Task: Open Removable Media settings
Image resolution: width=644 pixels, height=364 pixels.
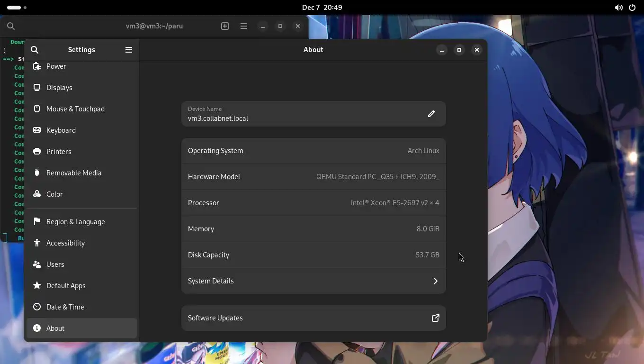Action: click(x=82, y=173)
